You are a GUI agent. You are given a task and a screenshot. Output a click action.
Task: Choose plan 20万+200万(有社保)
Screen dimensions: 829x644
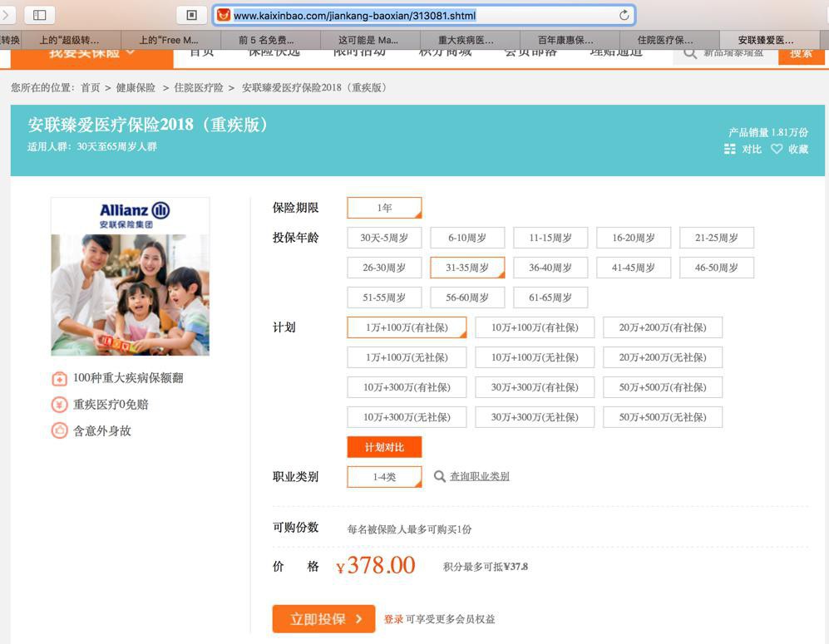click(x=663, y=327)
